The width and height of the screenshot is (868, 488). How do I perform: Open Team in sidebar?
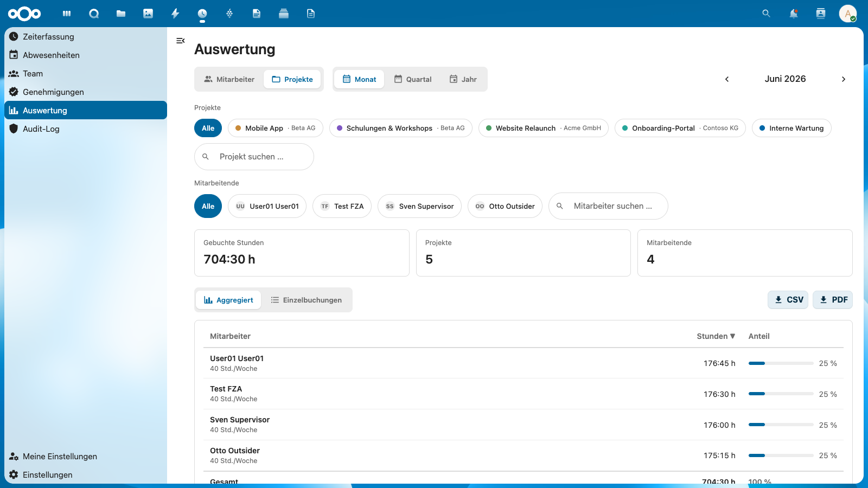(x=86, y=74)
